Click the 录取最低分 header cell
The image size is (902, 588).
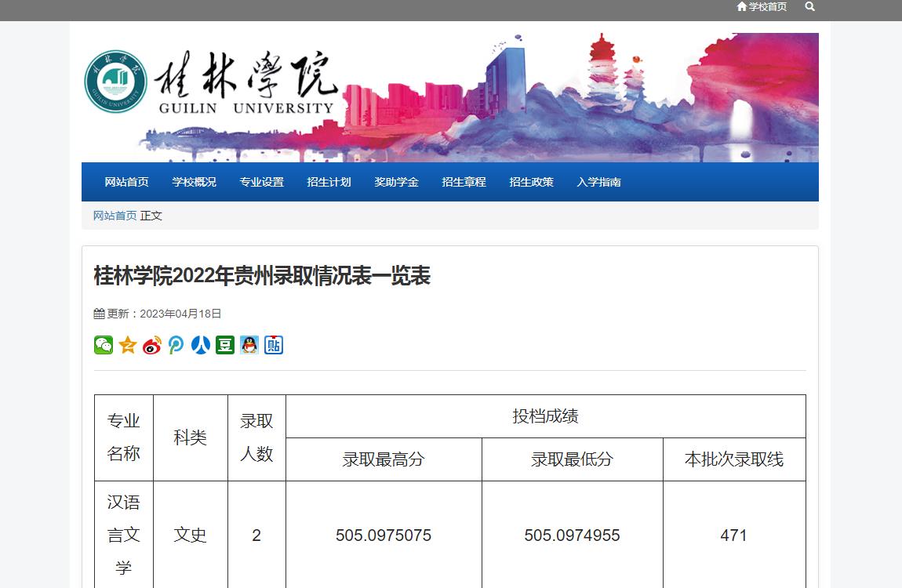coord(573,459)
